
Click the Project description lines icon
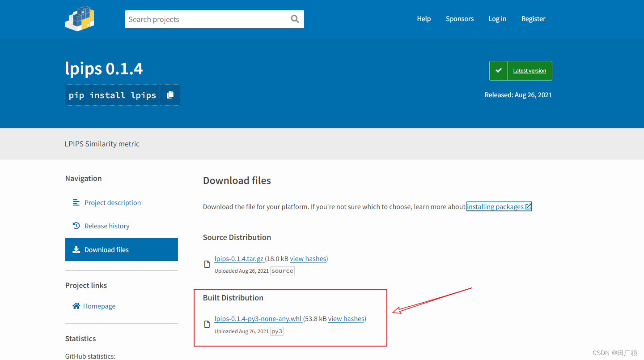tap(76, 202)
